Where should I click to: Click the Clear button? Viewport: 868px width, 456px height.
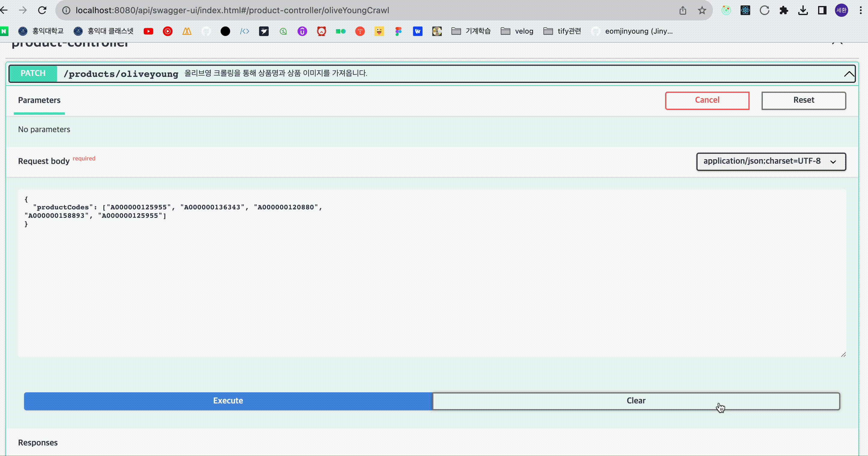point(636,401)
